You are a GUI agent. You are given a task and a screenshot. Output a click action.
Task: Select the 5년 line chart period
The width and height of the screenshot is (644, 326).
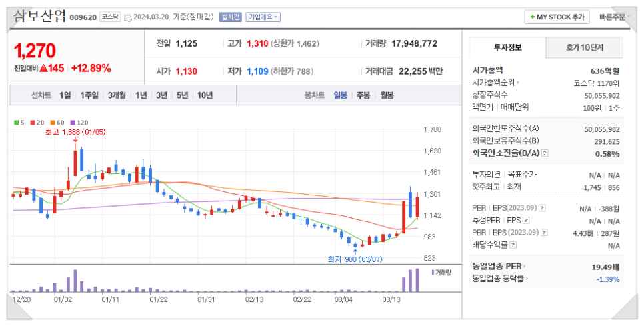(x=182, y=95)
